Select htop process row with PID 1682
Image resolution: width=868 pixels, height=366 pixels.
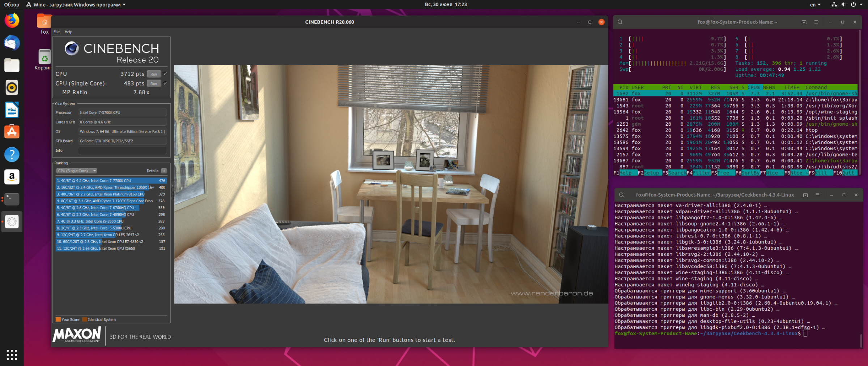[x=735, y=94]
